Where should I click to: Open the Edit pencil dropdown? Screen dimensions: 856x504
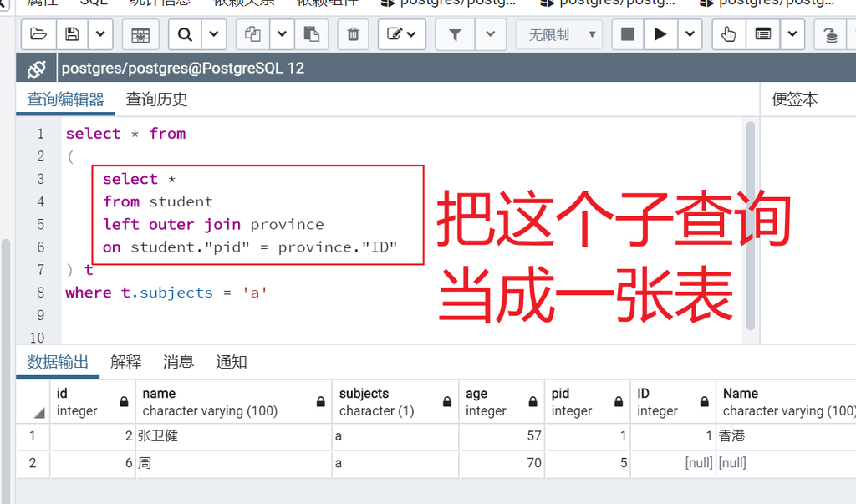point(401,34)
